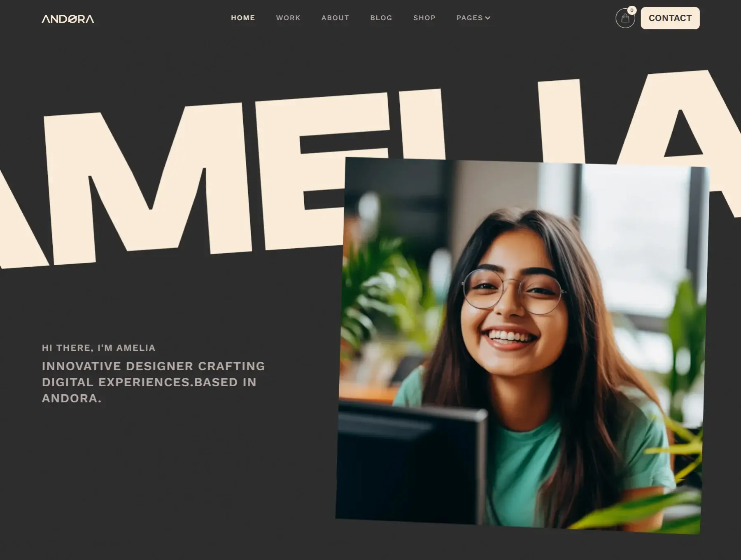This screenshot has width=741, height=560.
Task: Select the "Hi there, I'm Amelia" greeting
Action: coord(99,348)
